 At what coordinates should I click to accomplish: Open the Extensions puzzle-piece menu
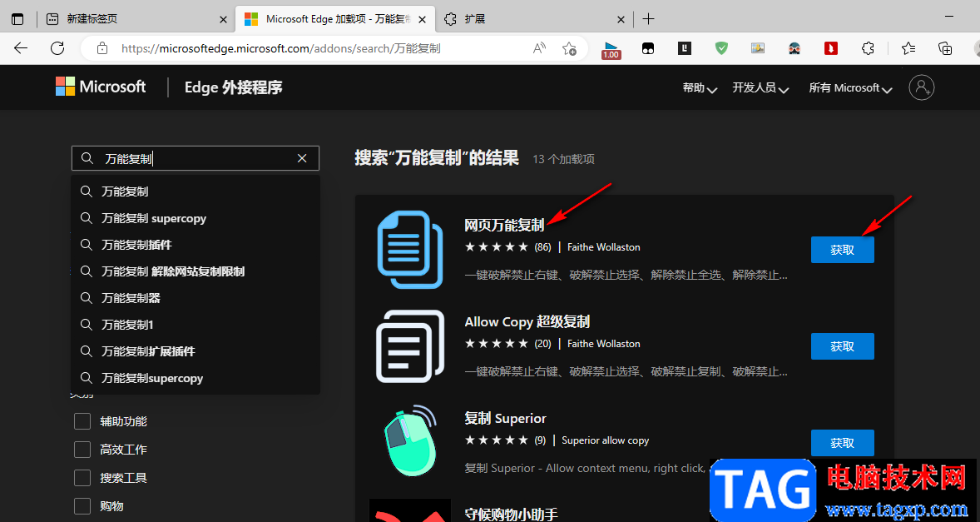point(868,48)
